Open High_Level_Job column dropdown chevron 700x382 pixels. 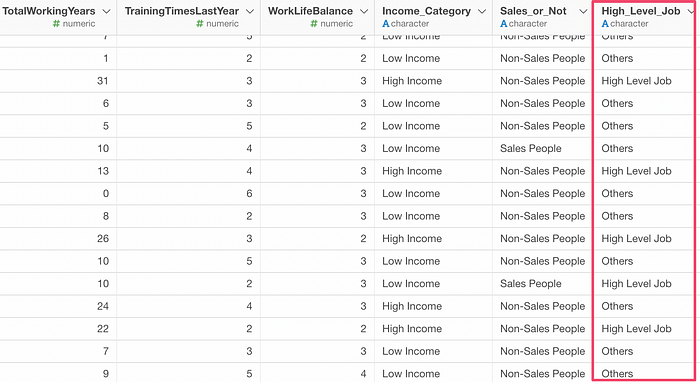(x=691, y=11)
